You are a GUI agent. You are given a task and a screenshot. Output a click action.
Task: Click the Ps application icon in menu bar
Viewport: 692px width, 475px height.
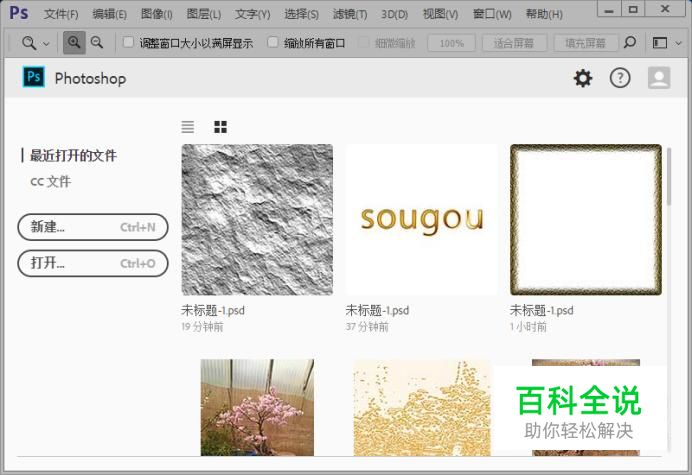click(19, 13)
